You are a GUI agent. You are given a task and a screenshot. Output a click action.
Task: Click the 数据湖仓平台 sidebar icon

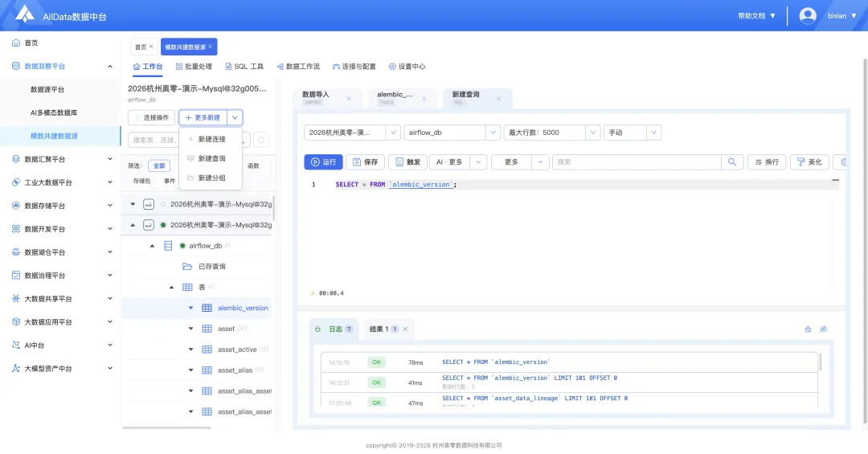16,252
